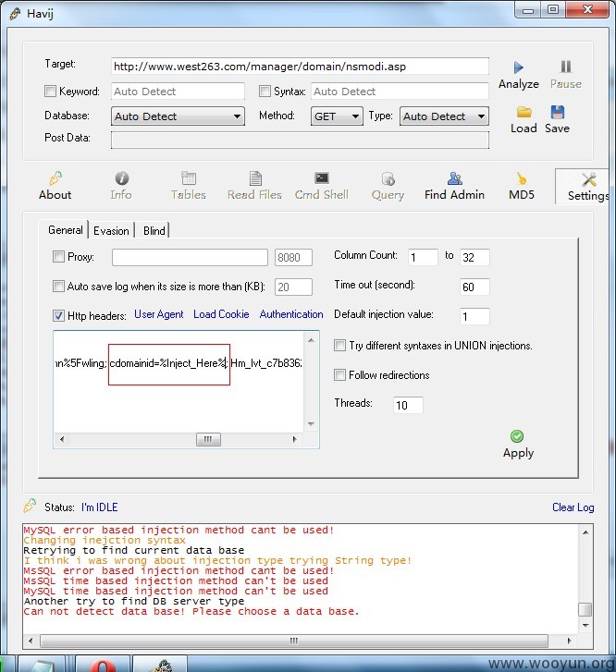Click the http headers horizontal scrollbar thumb
This screenshot has height=672, width=616.
pyautogui.click(x=208, y=439)
